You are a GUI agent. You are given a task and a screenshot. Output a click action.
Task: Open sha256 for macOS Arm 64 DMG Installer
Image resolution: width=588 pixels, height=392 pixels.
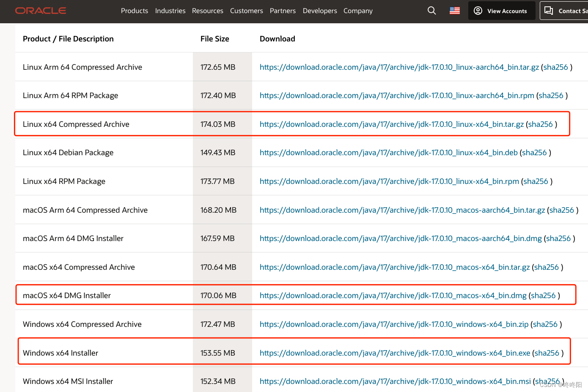[x=558, y=238]
